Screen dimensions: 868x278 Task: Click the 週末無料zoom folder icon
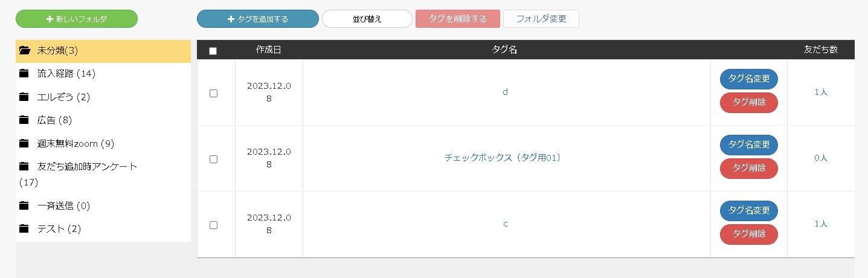point(24,144)
